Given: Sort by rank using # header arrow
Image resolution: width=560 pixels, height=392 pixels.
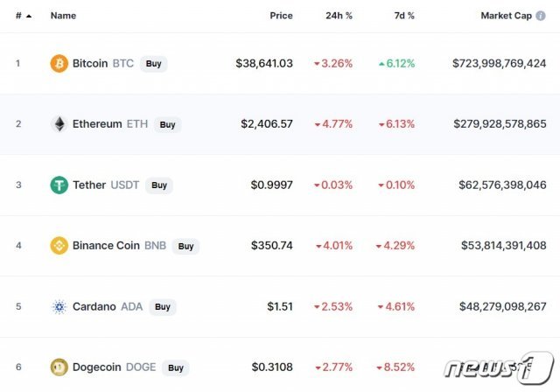Looking at the screenshot, I should 23,16.
